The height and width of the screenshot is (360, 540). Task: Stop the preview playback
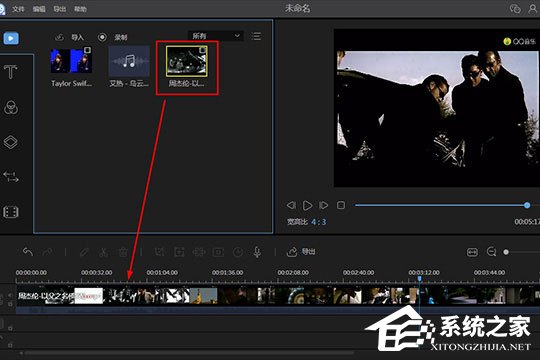(341, 205)
